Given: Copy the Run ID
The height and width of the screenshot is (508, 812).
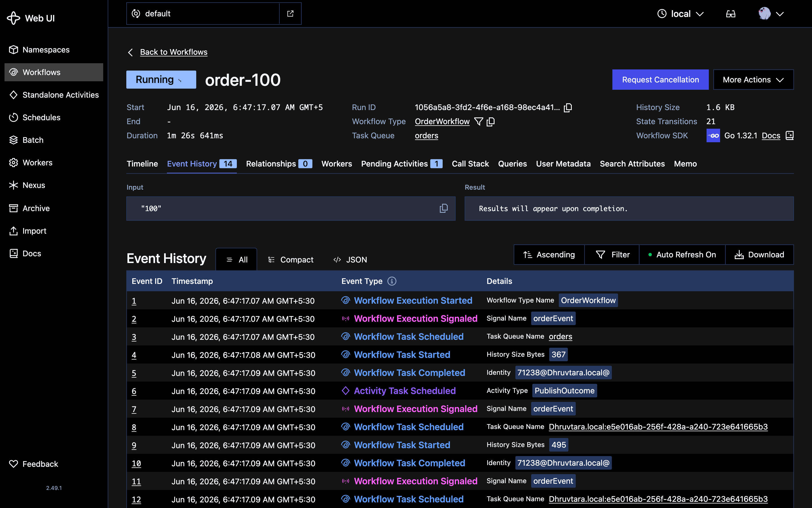Looking at the screenshot, I should coord(568,108).
